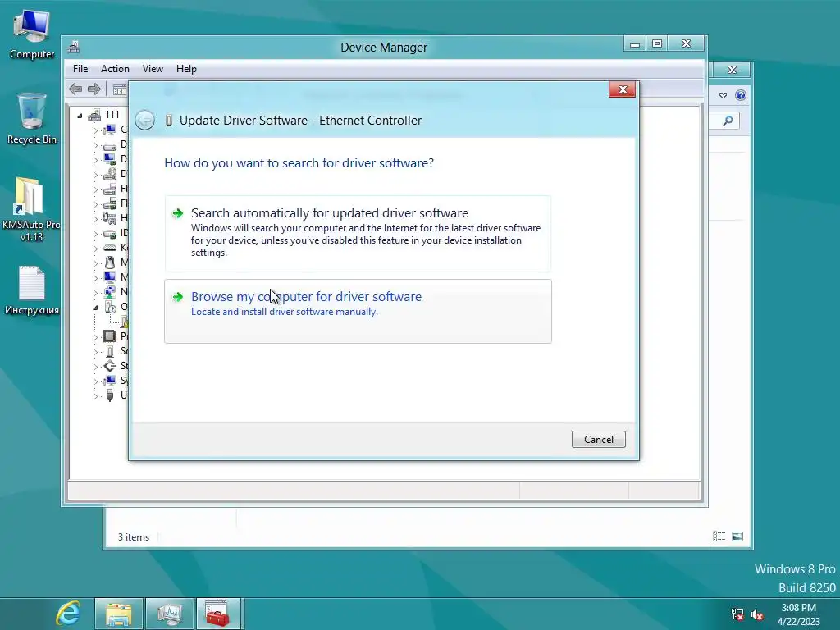Click the search magnifier in Explorer window
This screenshot has width=840, height=630.
(x=728, y=121)
